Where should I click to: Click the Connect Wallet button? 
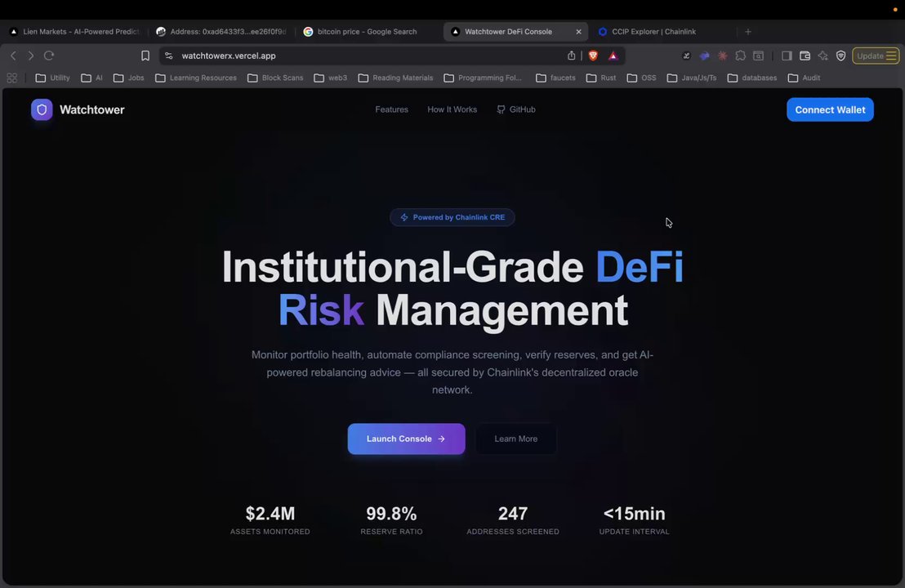tap(830, 109)
